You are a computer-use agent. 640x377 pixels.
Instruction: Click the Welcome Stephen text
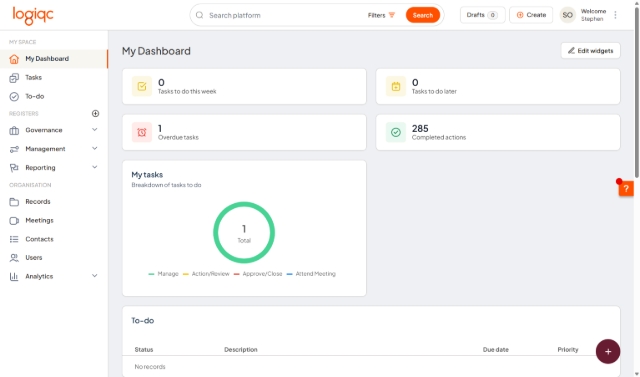click(x=593, y=15)
